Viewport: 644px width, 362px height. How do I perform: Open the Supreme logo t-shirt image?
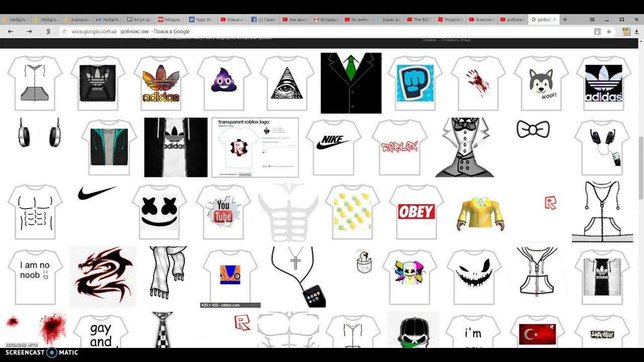click(x=602, y=331)
